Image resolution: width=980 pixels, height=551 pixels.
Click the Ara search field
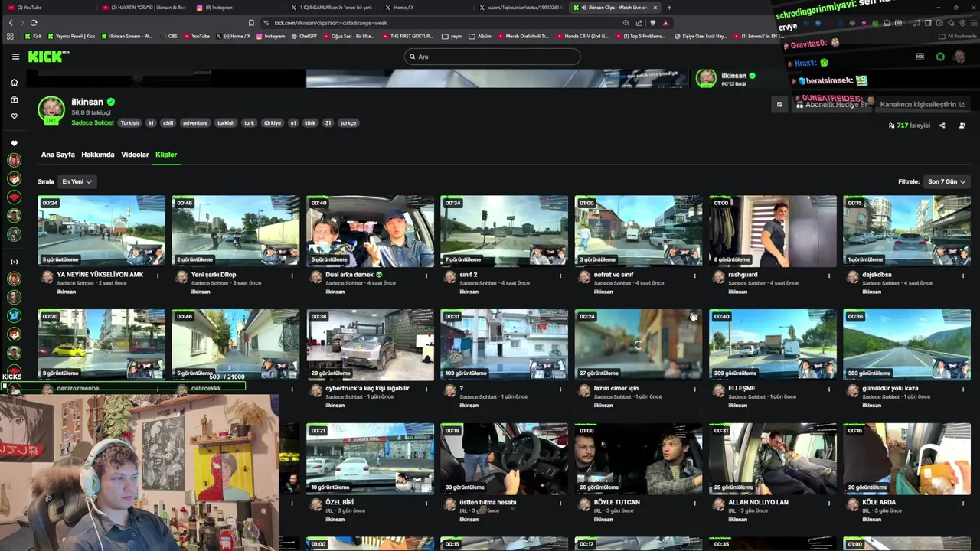(492, 57)
